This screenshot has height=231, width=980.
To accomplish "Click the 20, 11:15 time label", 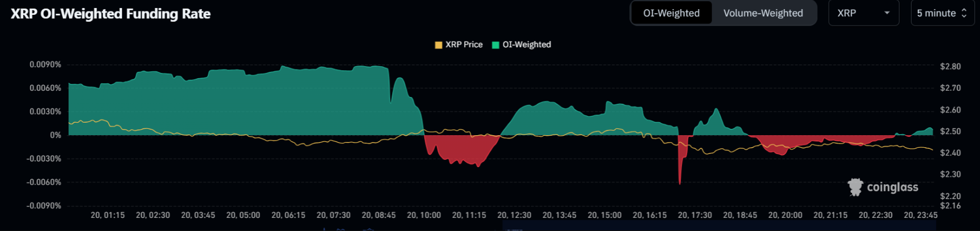I will point(469,215).
